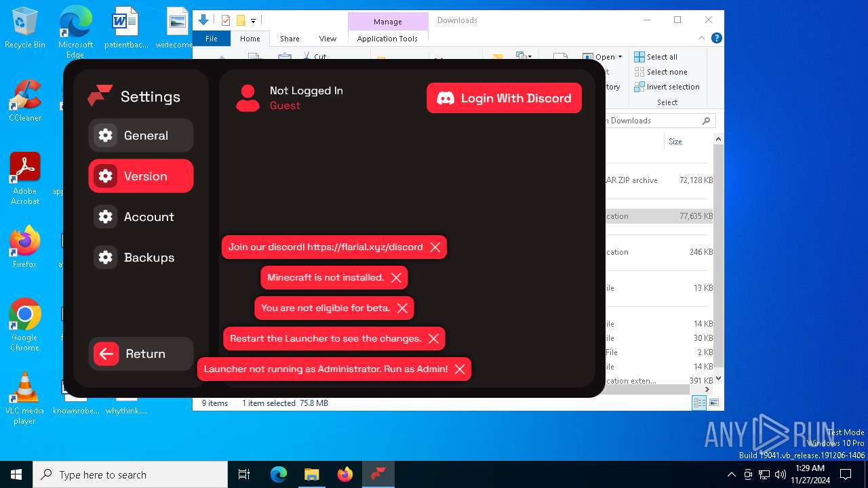Click the Properties quick access icon
This screenshot has width=868, height=488.
point(226,20)
